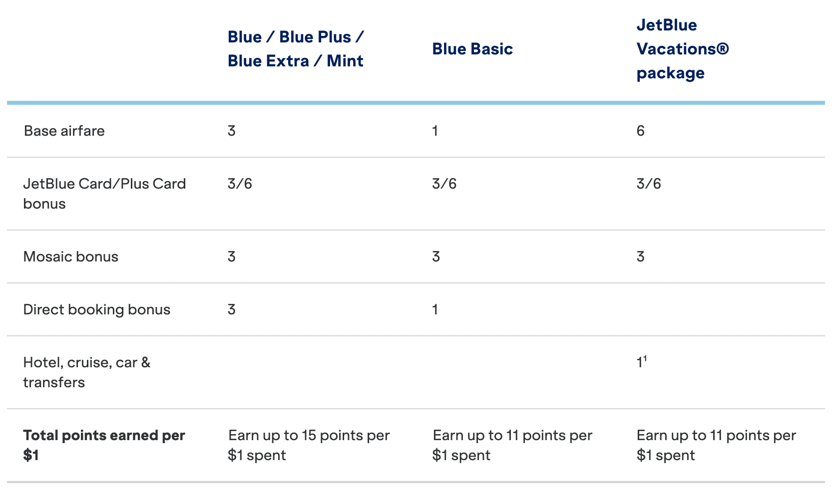
Task: Click the "Mosaic bonus" row label
Action: [70, 256]
